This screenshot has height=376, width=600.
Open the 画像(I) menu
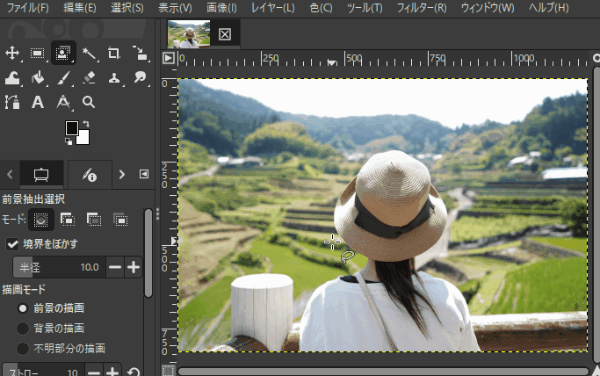pyautogui.click(x=221, y=8)
